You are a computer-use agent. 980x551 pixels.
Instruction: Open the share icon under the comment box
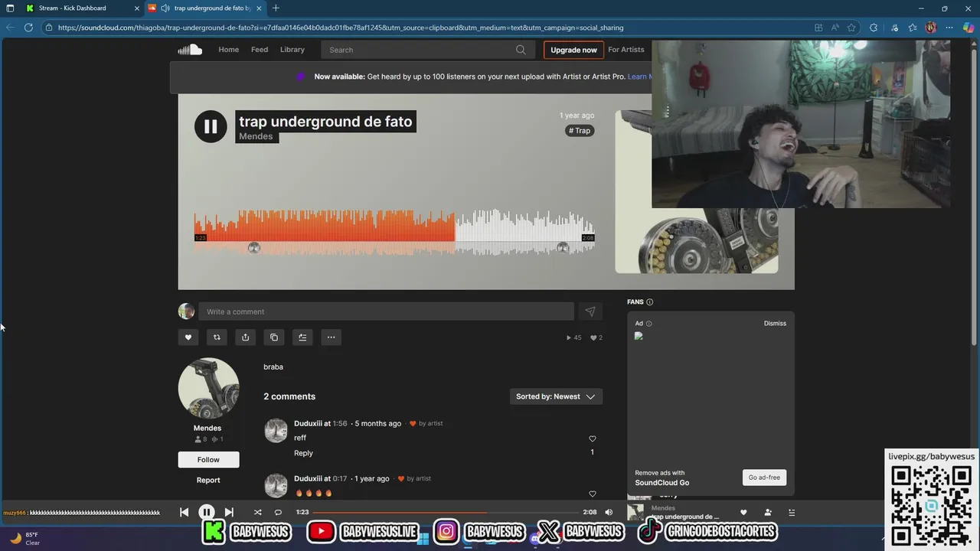point(245,337)
